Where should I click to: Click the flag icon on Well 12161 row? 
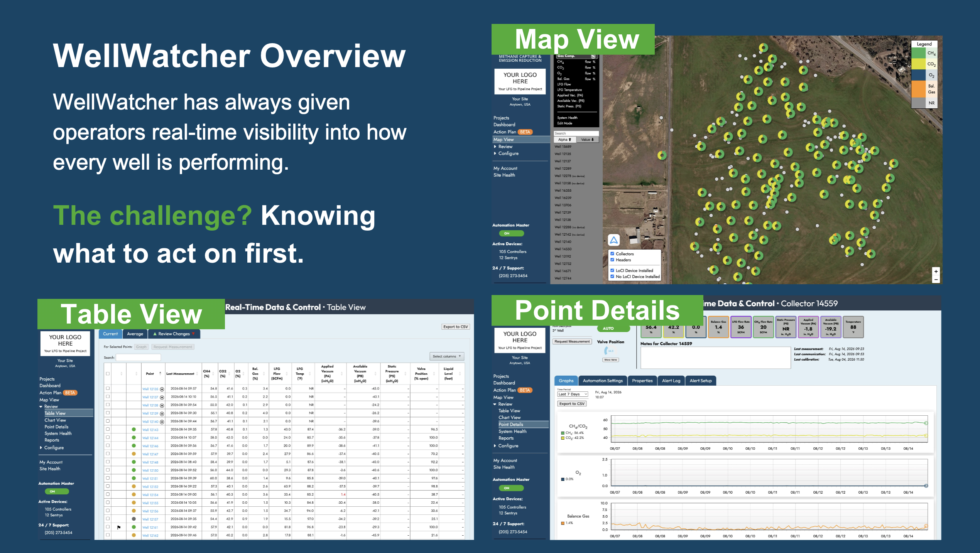tap(119, 527)
